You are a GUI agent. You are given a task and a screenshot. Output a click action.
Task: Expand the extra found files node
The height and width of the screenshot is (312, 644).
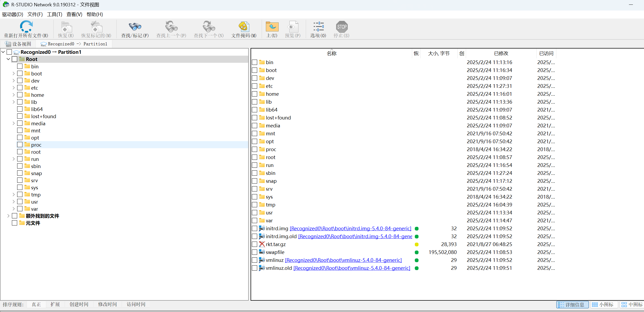pos(8,216)
